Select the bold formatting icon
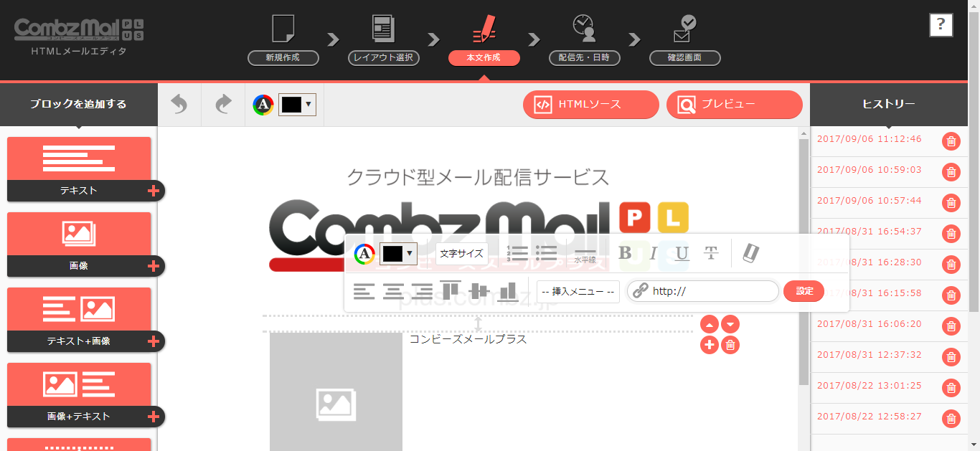Viewport: 980px width, 451px height. [626, 252]
